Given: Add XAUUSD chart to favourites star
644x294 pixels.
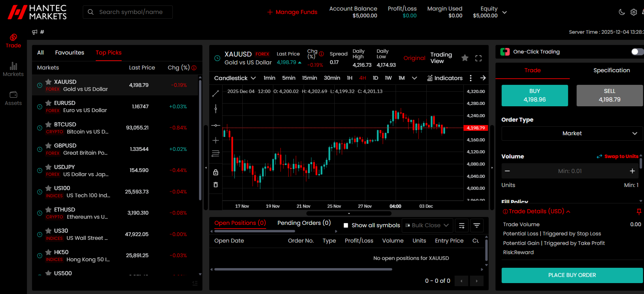Looking at the screenshot, I should [x=465, y=58].
